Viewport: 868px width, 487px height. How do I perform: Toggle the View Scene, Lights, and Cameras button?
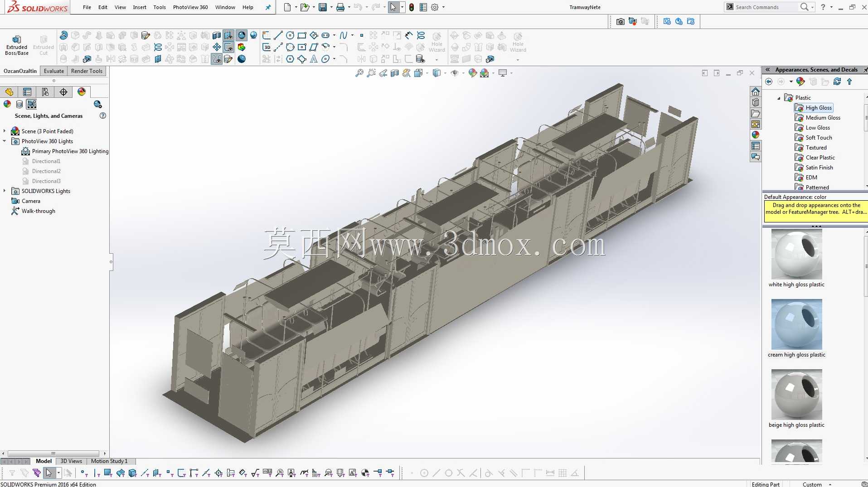(x=32, y=104)
